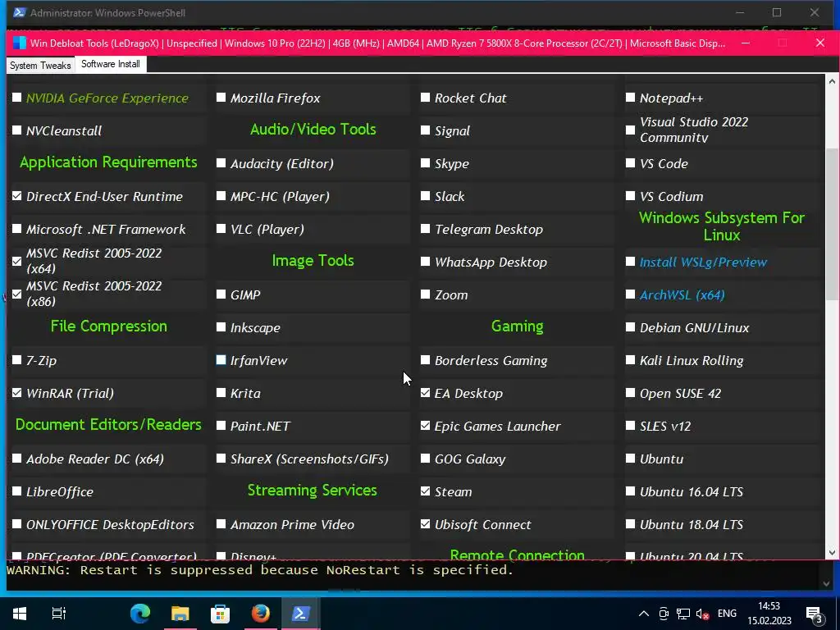Click the ENG language indicator
Viewport: 840px width, 630px height.
point(727,614)
